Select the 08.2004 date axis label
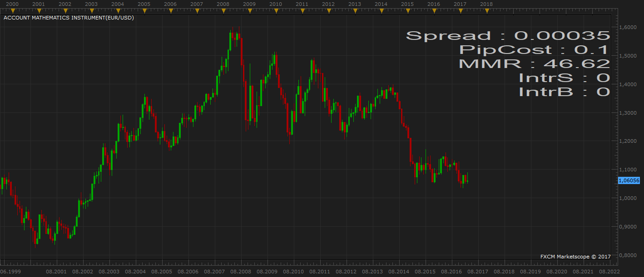Image resolution: width=644 pixels, height=277 pixels. [x=135, y=272]
